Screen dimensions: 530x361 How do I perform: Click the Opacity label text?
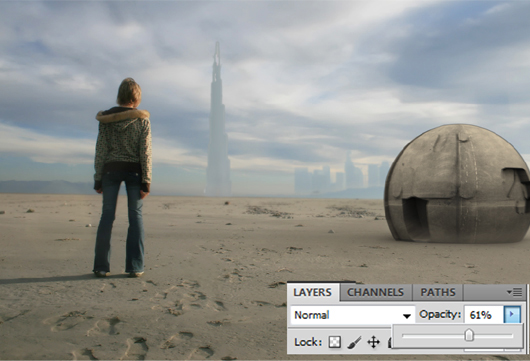440,315
